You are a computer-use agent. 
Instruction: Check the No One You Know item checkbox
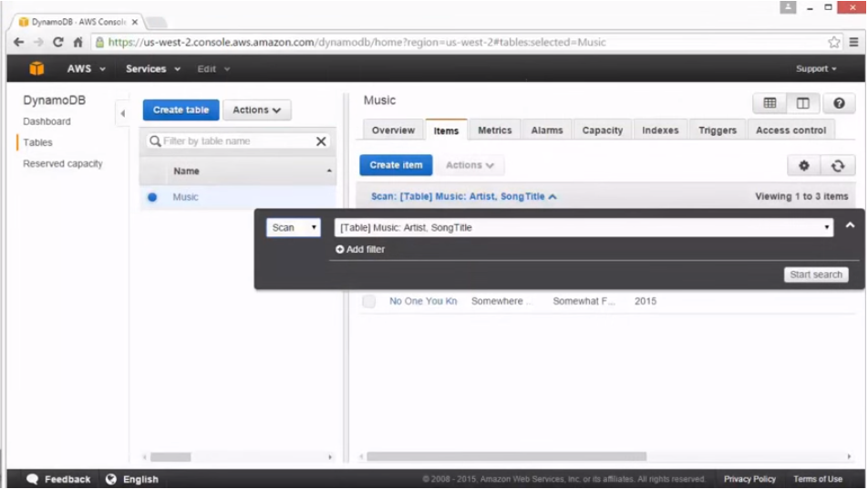(x=368, y=301)
